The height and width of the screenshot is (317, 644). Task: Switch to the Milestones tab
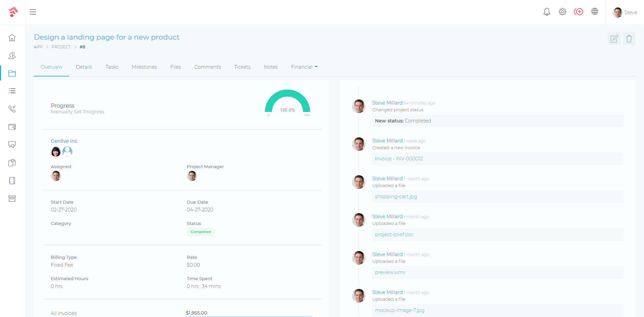tap(144, 67)
